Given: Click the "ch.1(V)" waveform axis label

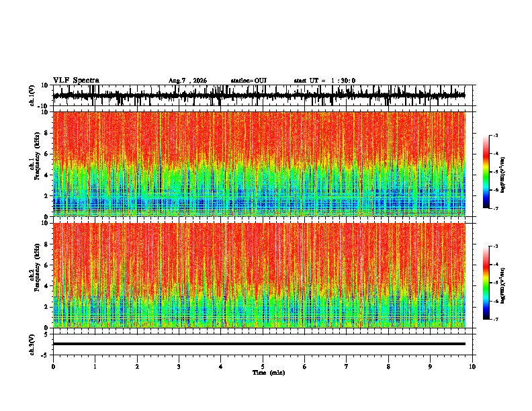Looking at the screenshot, I should pos(32,95).
